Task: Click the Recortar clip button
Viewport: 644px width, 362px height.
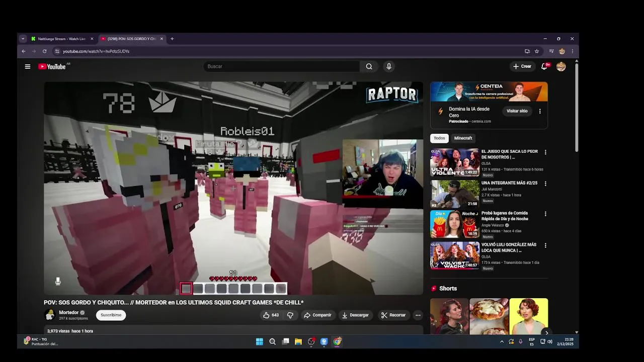Action: coord(393,315)
